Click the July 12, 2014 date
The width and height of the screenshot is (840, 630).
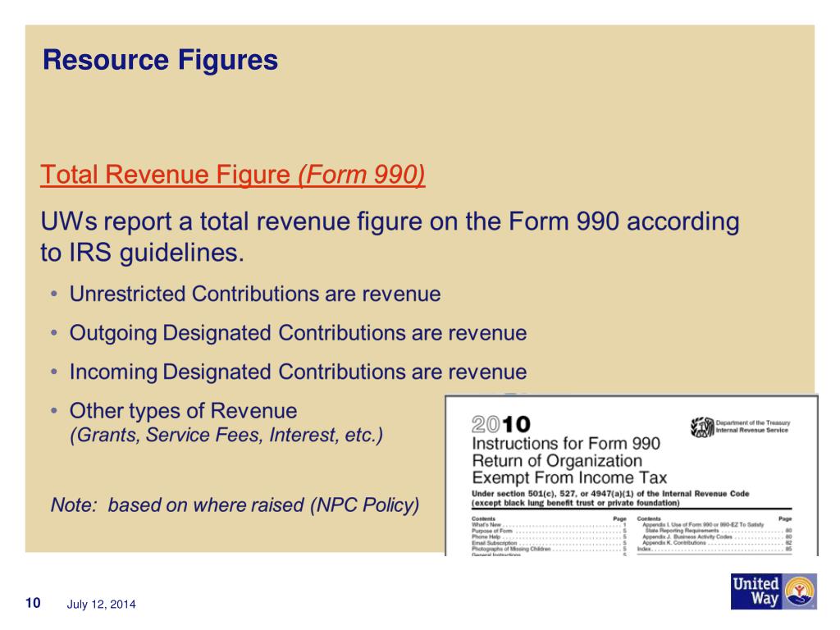click(x=101, y=605)
